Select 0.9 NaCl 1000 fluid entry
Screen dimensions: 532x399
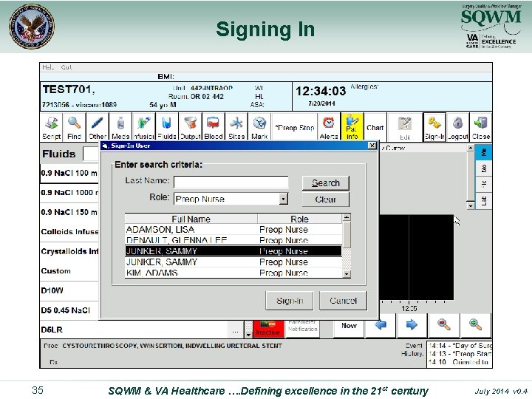69,193
